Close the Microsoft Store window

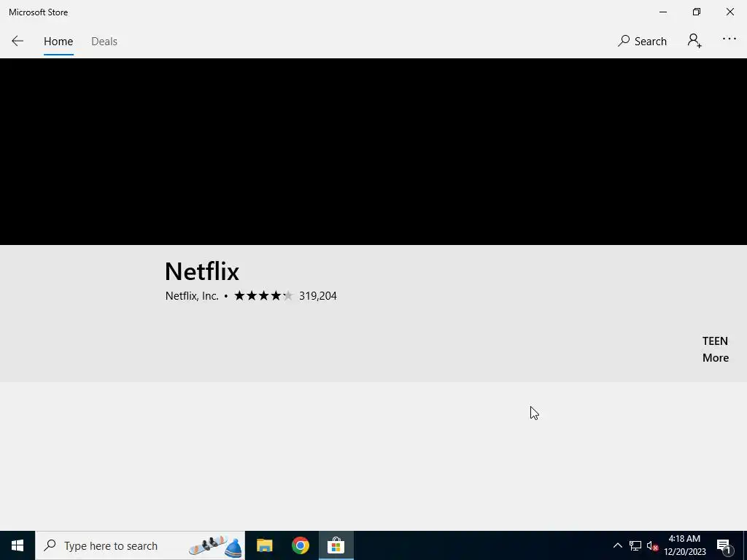click(729, 12)
